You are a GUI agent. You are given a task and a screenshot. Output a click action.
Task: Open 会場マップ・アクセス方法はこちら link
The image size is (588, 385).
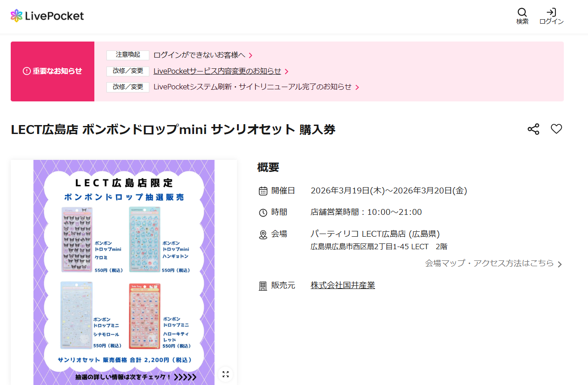pos(489,264)
